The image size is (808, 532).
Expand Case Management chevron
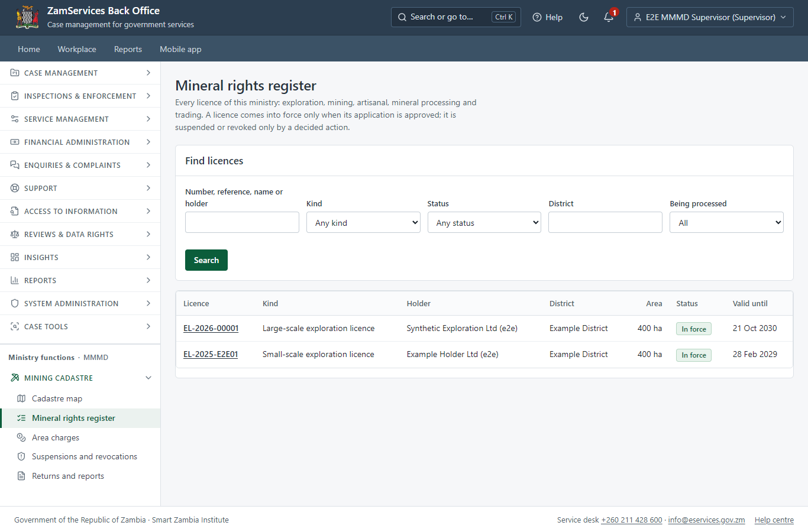pos(148,73)
